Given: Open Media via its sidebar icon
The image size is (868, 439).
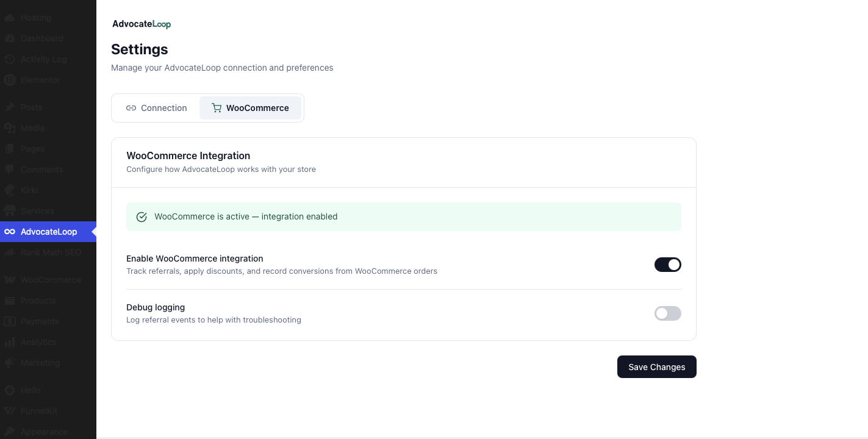Looking at the screenshot, I should pyautogui.click(x=10, y=128).
